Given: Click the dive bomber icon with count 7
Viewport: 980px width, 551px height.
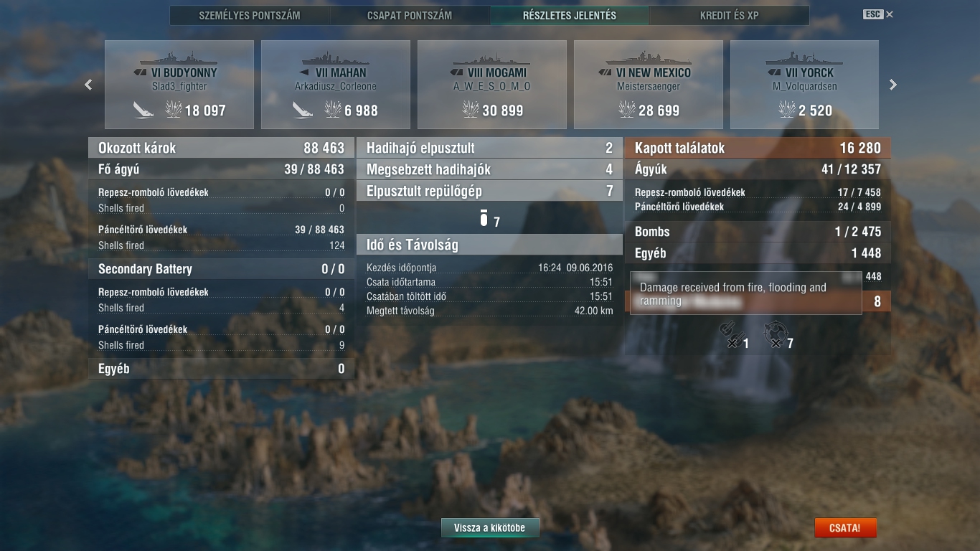Looking at the screenshot, I should (775, 334).
